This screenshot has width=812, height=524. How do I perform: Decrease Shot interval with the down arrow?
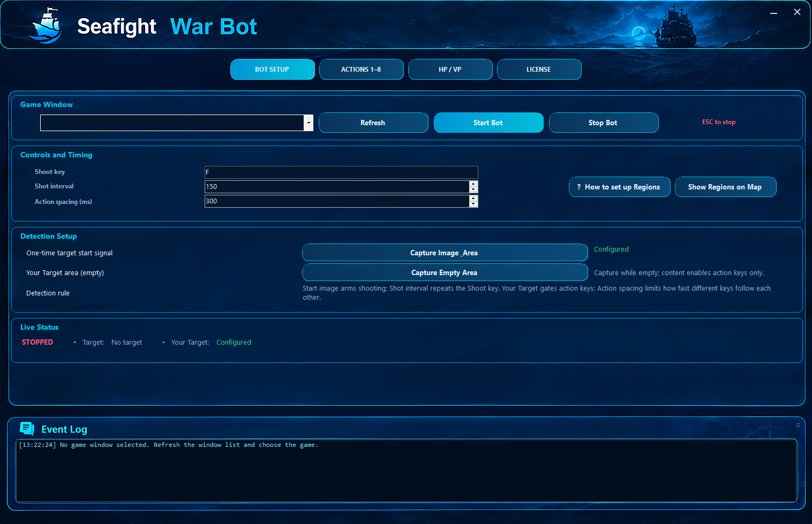pos(473,189)
